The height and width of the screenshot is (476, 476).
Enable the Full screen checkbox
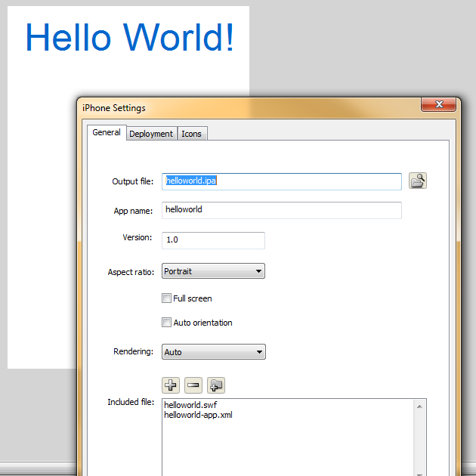166,298
